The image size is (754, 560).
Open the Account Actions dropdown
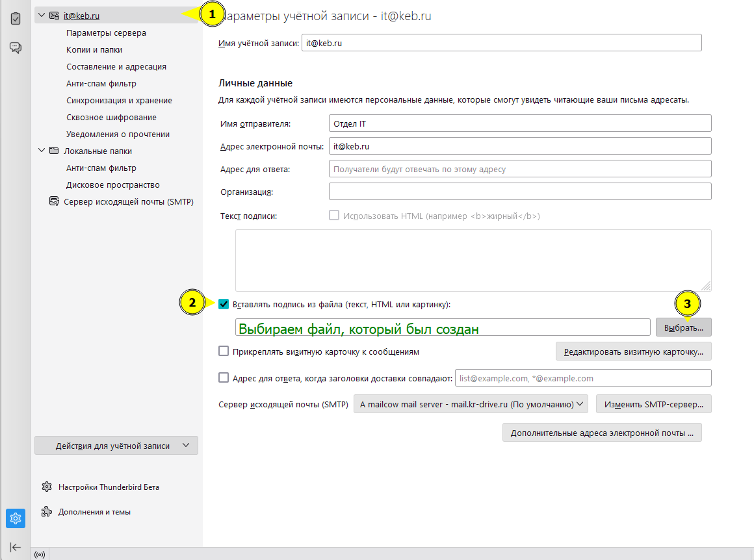[116, 446]
